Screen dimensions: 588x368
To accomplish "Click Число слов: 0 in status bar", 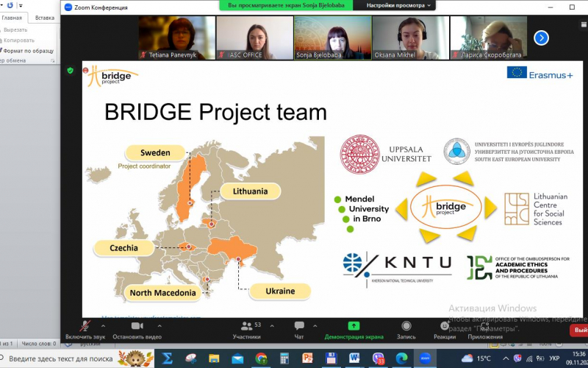I will (x=39, y=343).
